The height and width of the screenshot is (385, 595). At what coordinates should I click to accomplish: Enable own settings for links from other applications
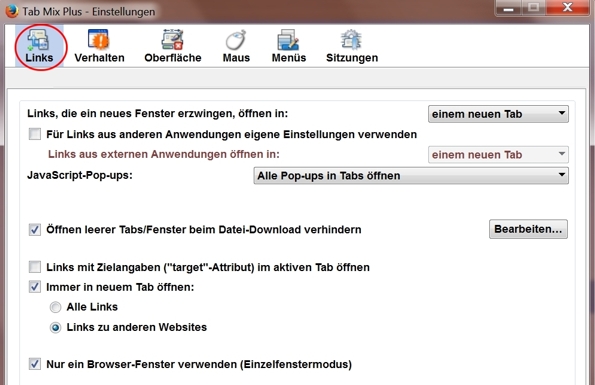coord(35,134)
